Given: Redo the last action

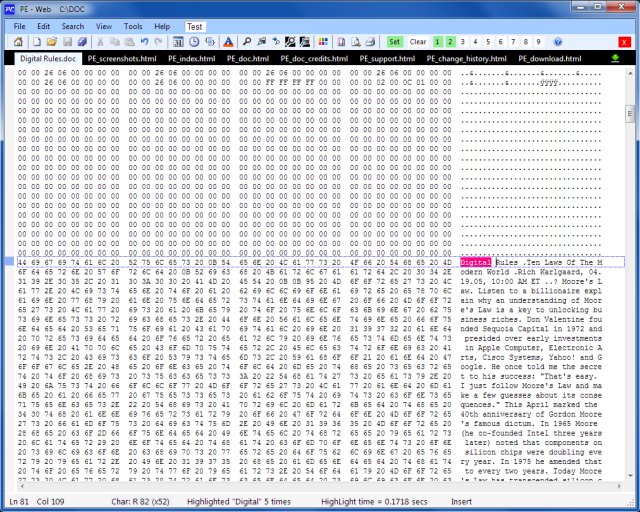Looking at the screenshot, I should point(158,42).
